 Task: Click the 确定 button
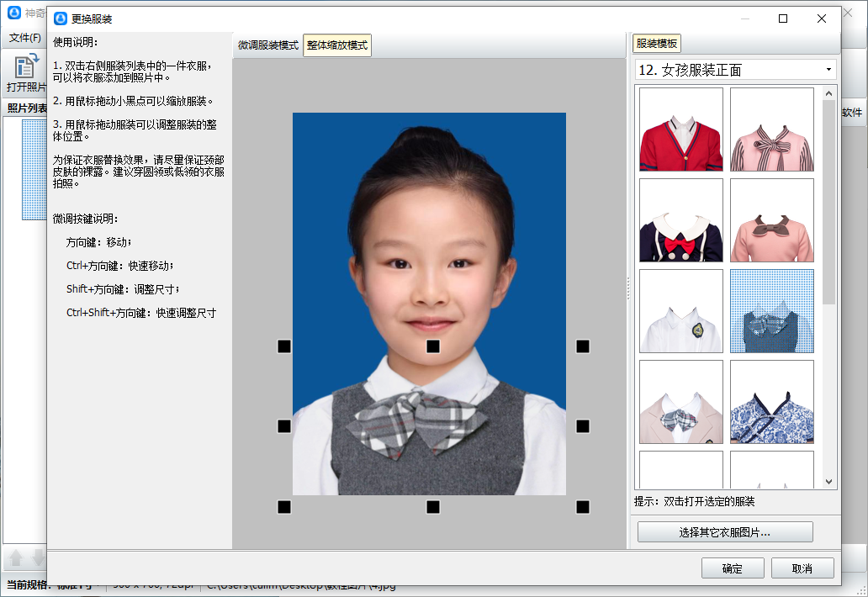[x=733, y=568]
